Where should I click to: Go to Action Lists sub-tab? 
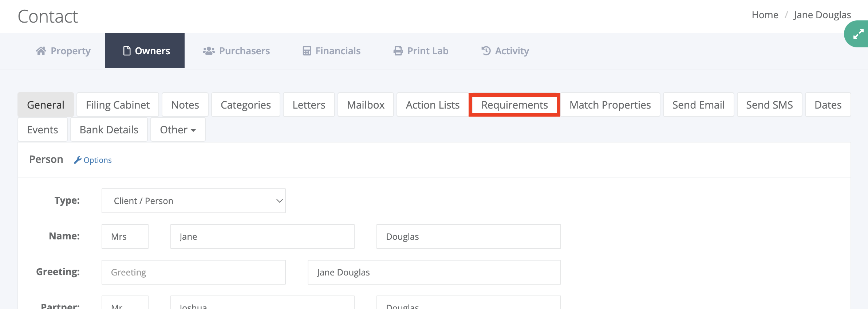433,105
